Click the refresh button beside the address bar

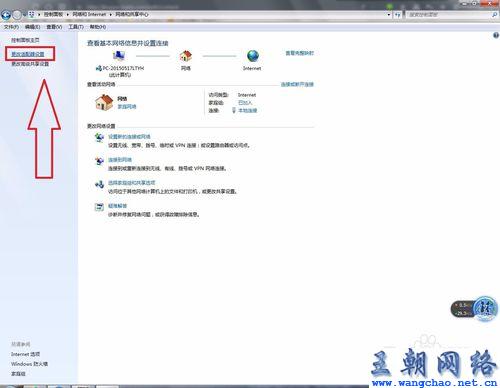pyautogui.click(x=397, y=15)
